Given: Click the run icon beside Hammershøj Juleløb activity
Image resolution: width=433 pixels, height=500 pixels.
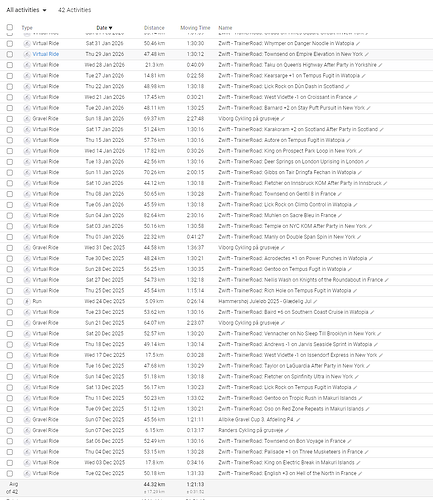Looking at the screenshot, I should coord(27,301).
